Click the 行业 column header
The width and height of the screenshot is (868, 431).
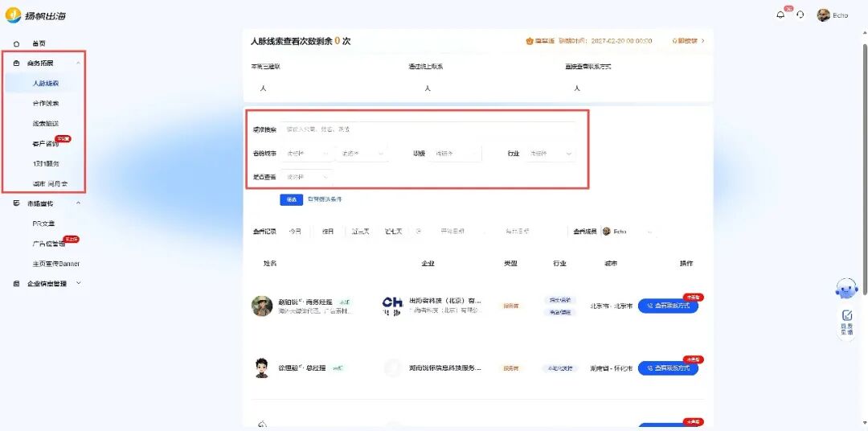pyautogui.click(x=559, y=264)
